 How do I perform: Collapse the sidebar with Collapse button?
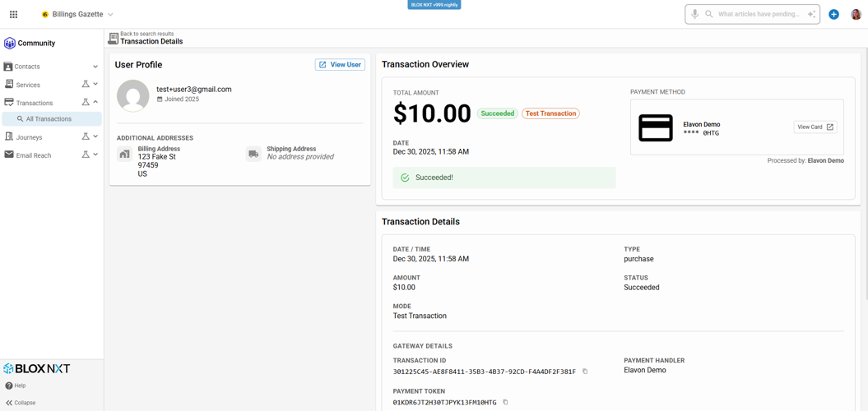[21, 403]
